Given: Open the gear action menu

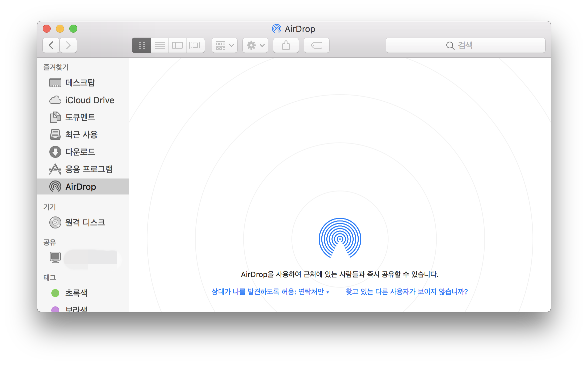Looking at the screenshot, I should click(x=255, y=45).
